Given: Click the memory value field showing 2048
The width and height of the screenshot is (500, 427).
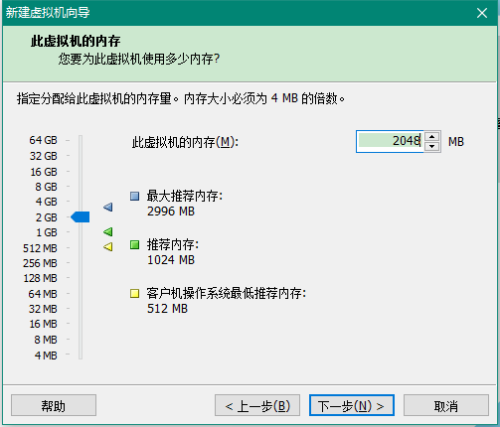Looking at the screenshot, I should pyautogui.click(x=390, y=141).
